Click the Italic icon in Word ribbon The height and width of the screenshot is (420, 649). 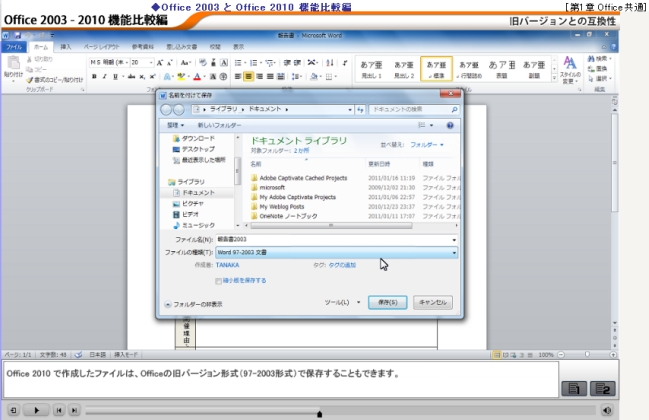click(104, 77)
